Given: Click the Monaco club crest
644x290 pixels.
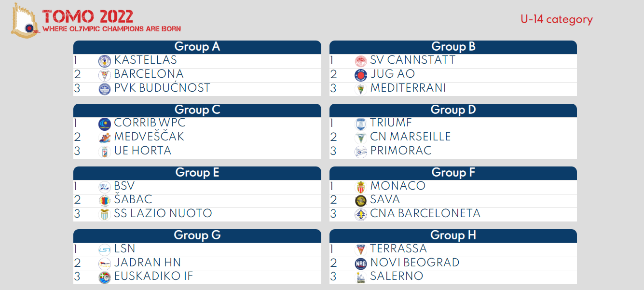Looking at the screenshot, I should (360, 187).
